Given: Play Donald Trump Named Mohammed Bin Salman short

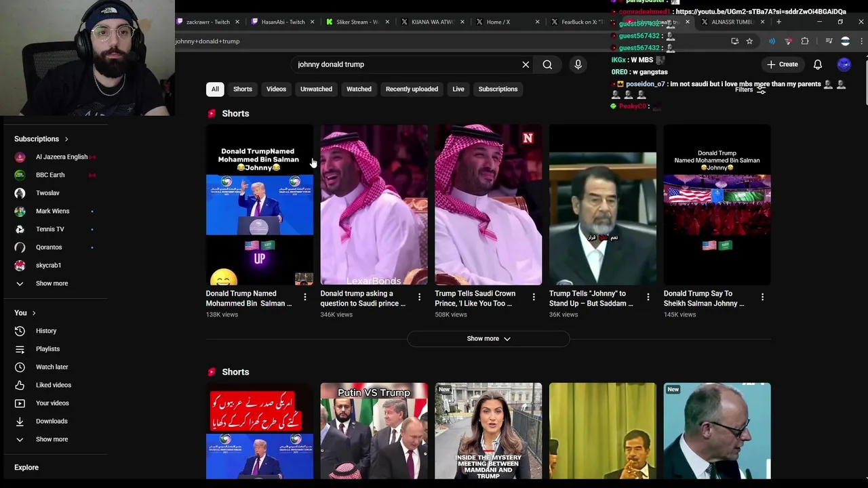Looking at the screenshot, I should (x=260, y=205).
